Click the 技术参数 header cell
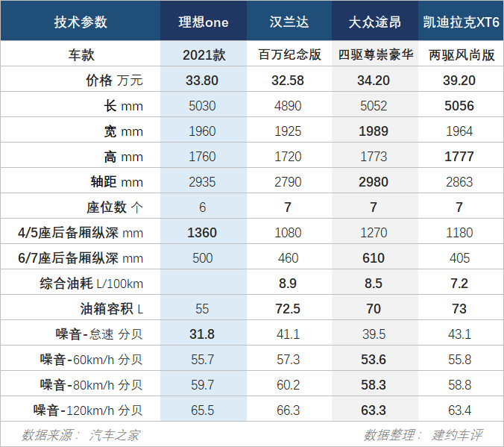 81,22
